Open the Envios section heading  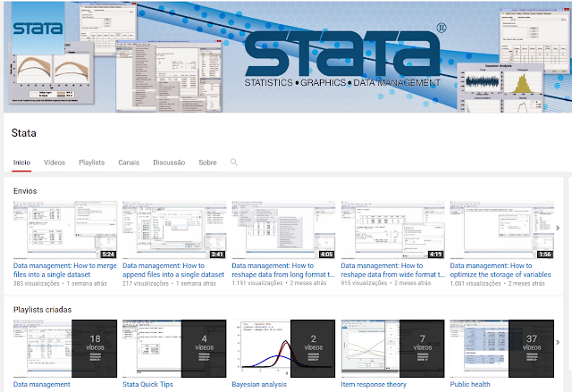[25, 191]
